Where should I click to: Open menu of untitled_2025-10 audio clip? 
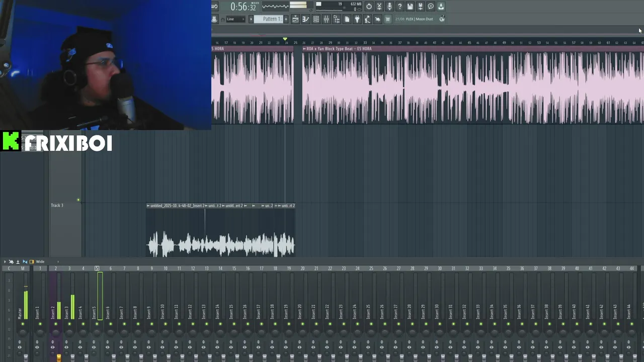pos(148,206)
